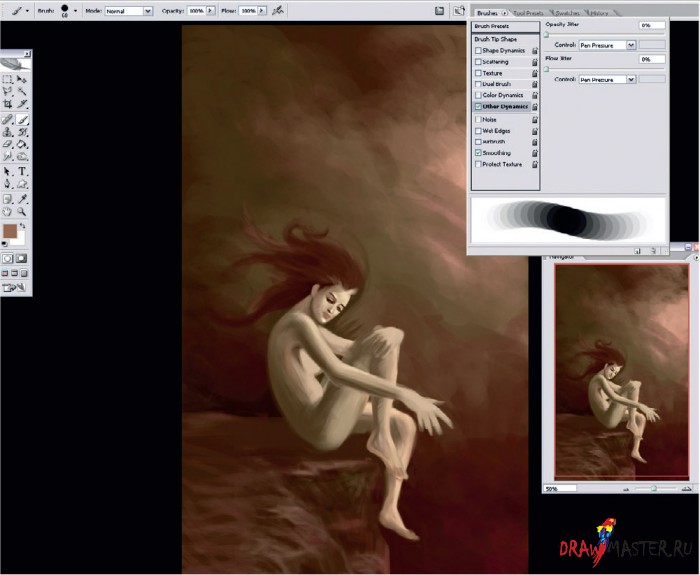Enable Shape Dynamics checkbox
Screen dimensions: 700x575
478,50
